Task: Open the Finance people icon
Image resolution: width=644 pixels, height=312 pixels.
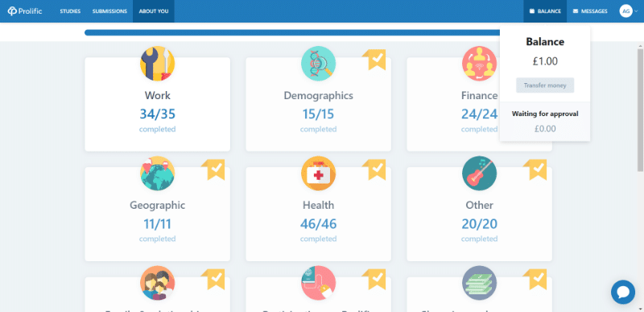Action: (479, 64)
